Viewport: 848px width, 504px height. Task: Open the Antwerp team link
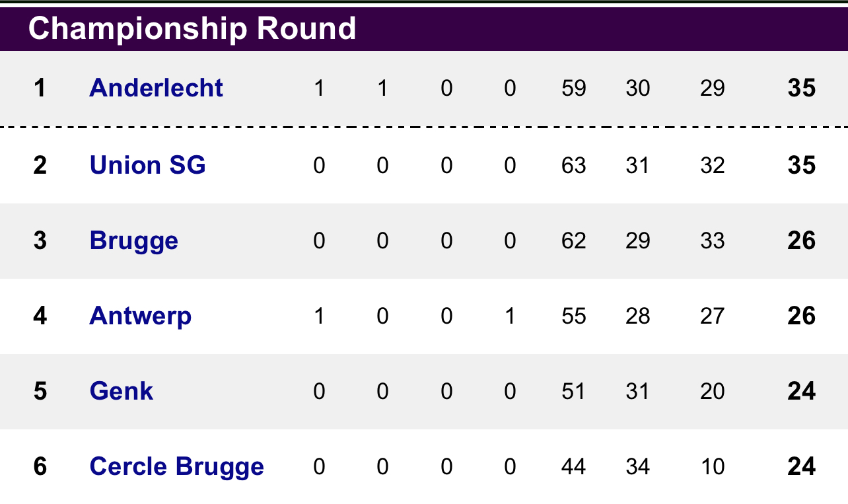coord(140,316)
